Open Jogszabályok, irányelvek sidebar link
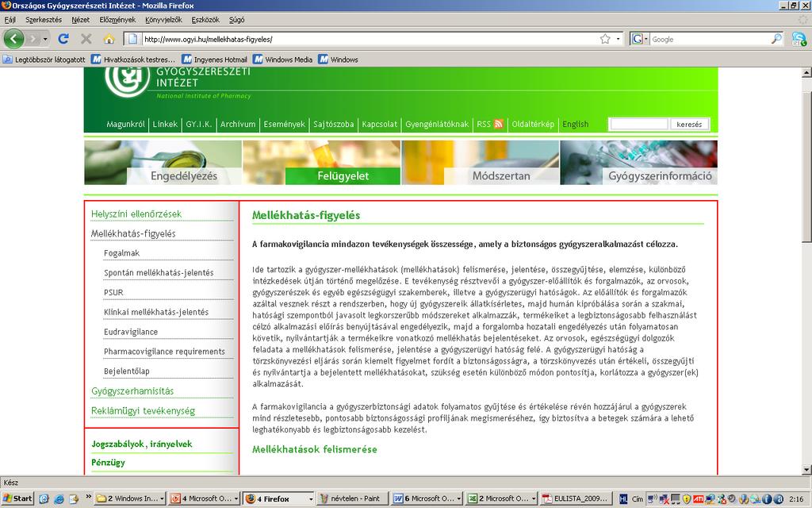Screen dimensions: 812x508 141,444
